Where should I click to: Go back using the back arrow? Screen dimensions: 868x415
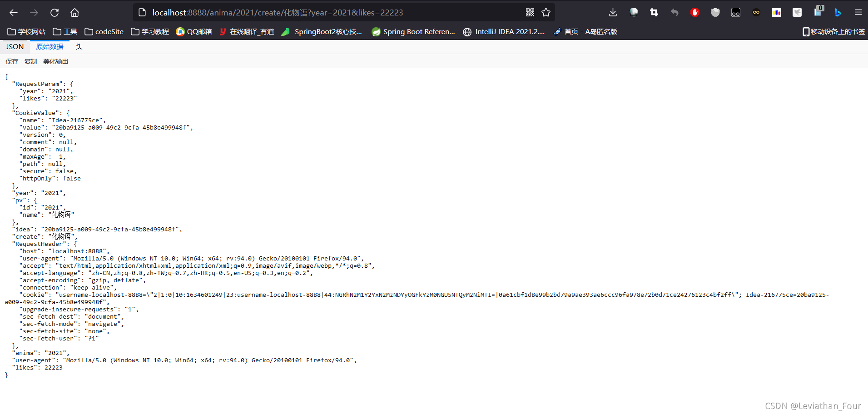[14, 13]
